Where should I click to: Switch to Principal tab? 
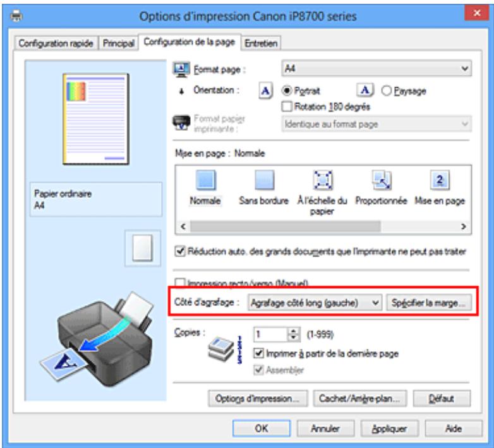[x=119, y=43]
